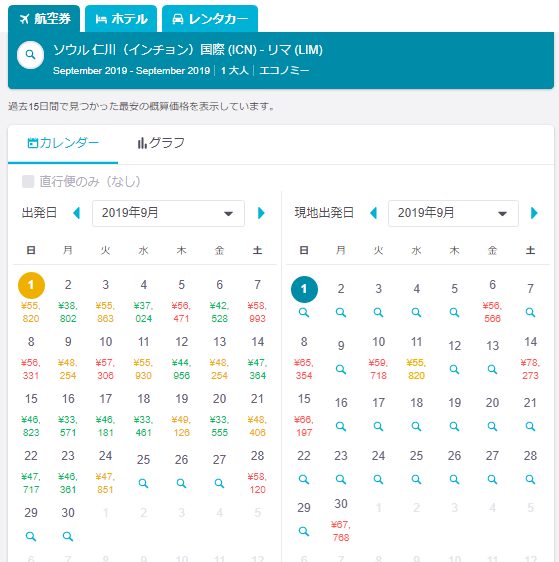Switch to the 航空券 flights tab
The height and width of the screenshot is (562, 559).
click(x=44, y=19)
